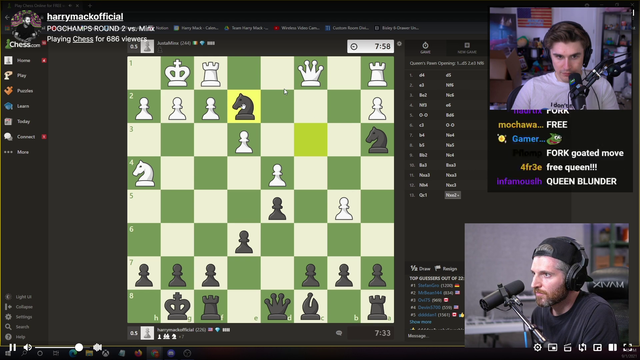
Task: Click the white queen on top rank
Action: (310, 73)
